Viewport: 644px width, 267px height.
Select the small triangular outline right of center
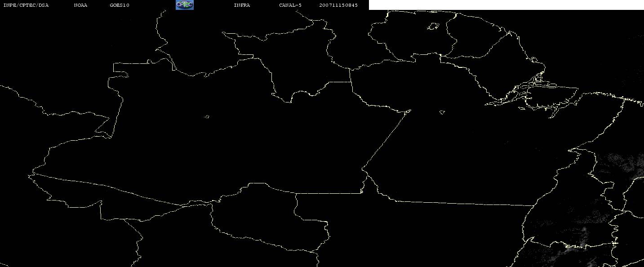coord(442,112)
